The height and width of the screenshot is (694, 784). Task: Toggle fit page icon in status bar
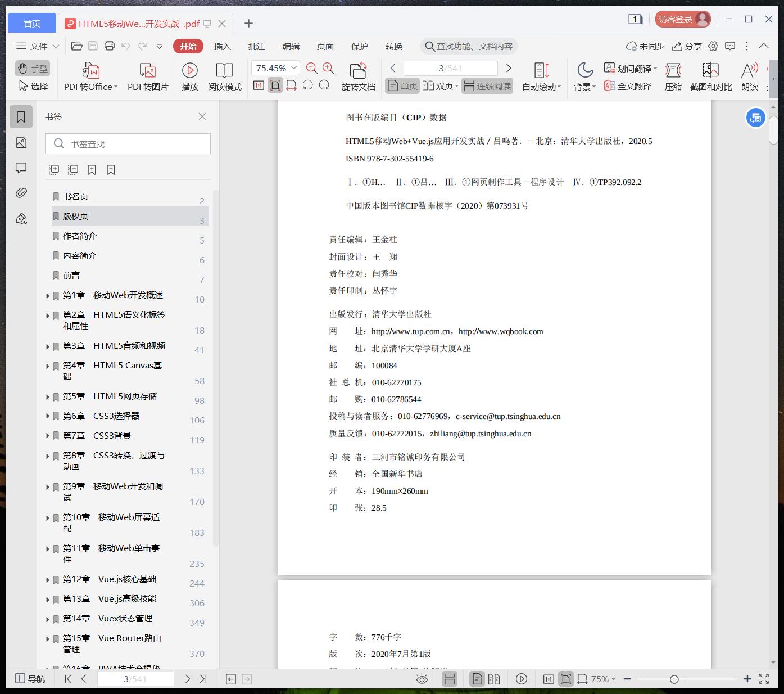pos(565,679)
